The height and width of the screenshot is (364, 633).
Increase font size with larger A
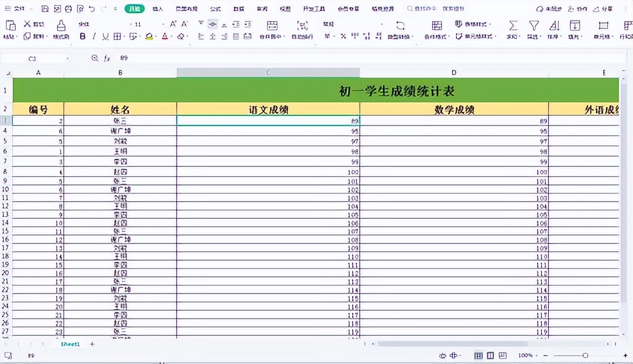pos(173,24)
